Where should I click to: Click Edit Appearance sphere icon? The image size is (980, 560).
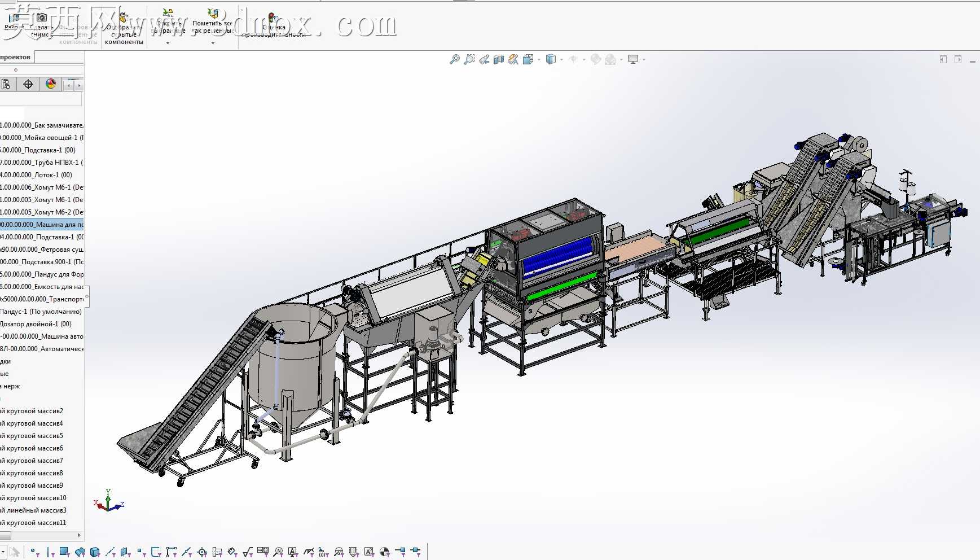coord(596,59)
